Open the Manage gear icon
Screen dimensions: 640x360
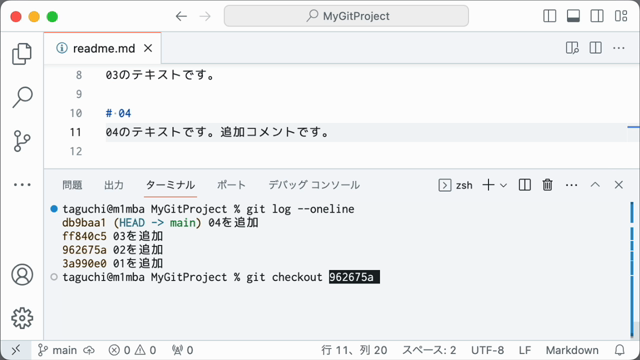[x=22, y=318]
